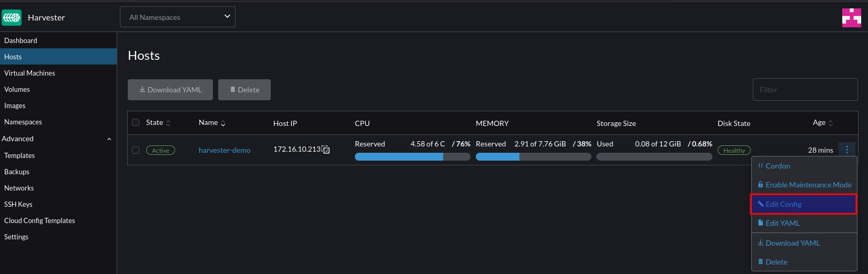868x274 pixels.
Task: Open the three-dot actions menu for harvester-demo
Action: pos(847,150)
